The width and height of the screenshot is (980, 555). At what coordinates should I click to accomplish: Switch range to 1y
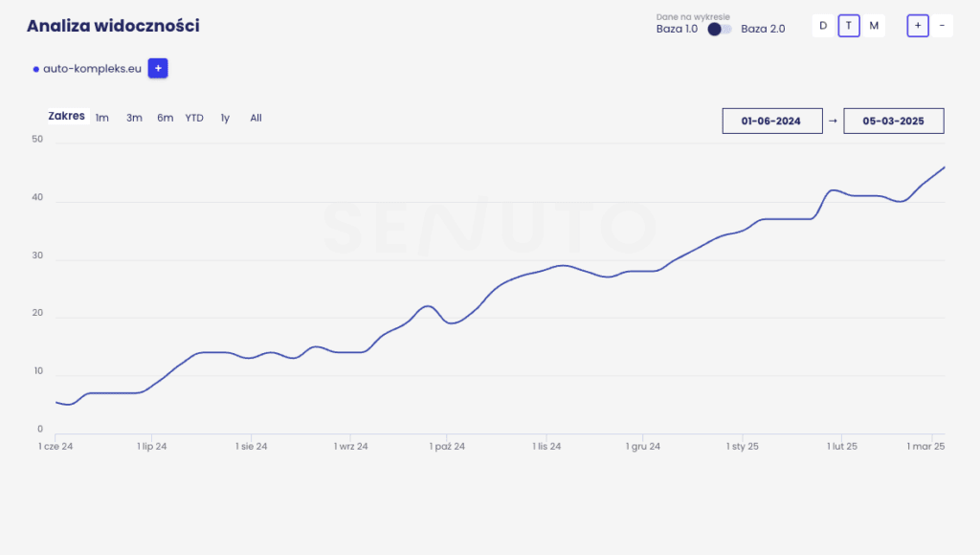tap(225, 118)
